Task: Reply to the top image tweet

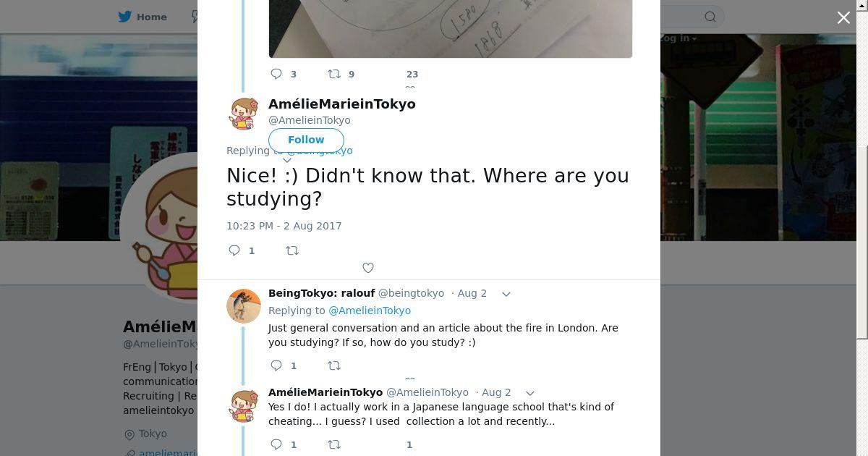Action: pos(276,74)
